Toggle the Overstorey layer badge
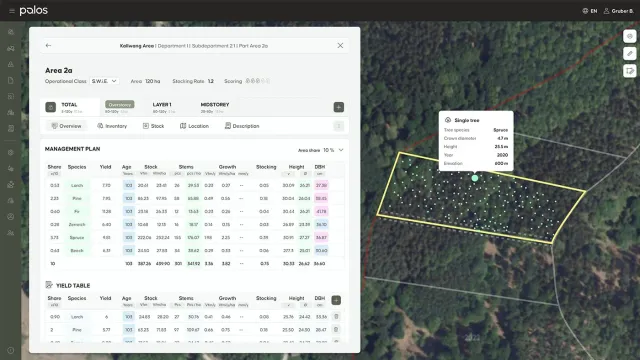The height and width of the screenshot is (360, 640). pyautogui.click(x=120, y=104)
